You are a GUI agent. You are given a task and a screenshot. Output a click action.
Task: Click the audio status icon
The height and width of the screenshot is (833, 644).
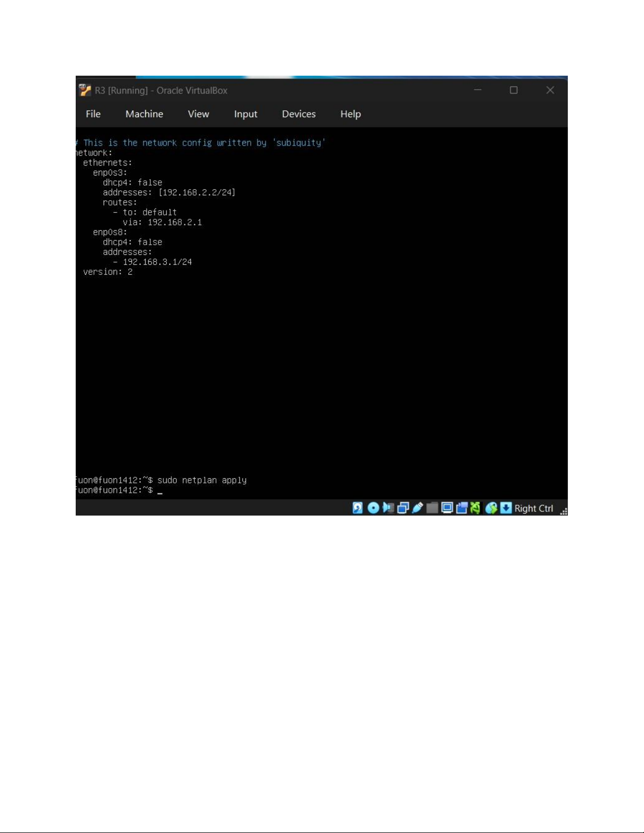click(388, 508)
